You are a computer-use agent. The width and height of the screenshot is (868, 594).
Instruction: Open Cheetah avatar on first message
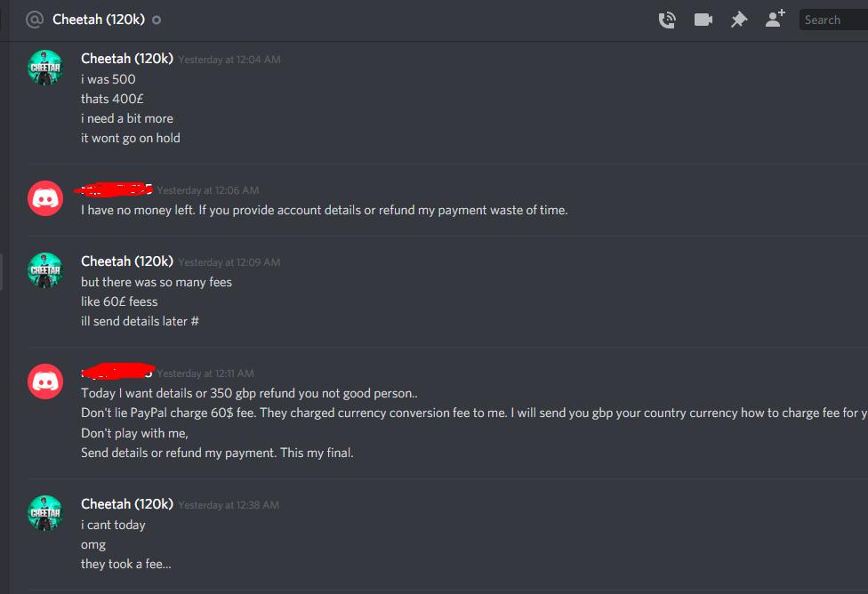point(45,68)
